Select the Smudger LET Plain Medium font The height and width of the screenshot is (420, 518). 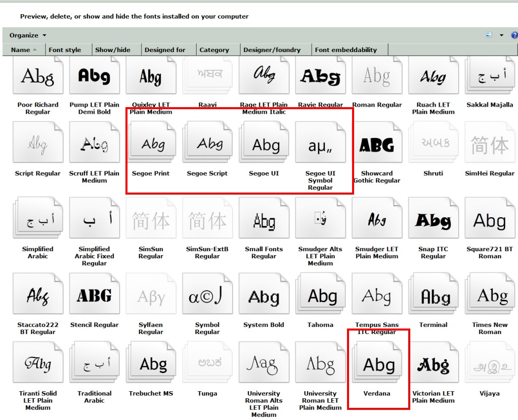(377, 218)
